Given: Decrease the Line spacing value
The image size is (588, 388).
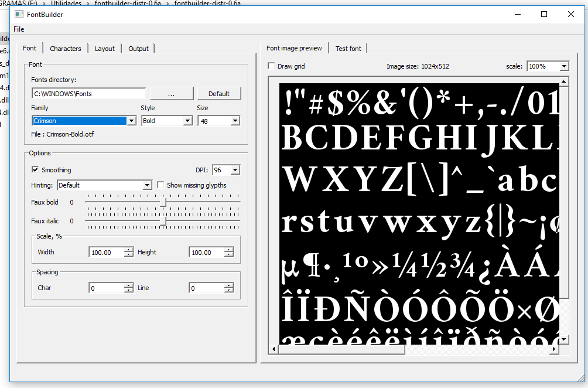Looking at the screenshot, I should pos(229,291).
